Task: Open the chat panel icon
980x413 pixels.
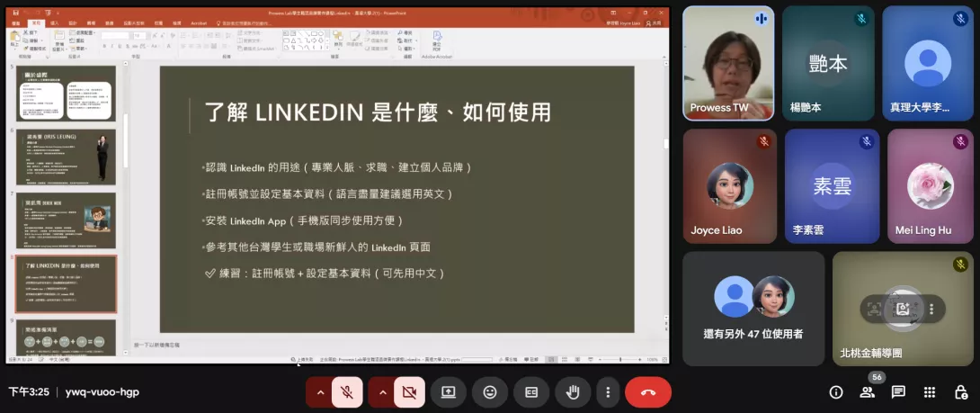Action: click(x=898, y=392)
